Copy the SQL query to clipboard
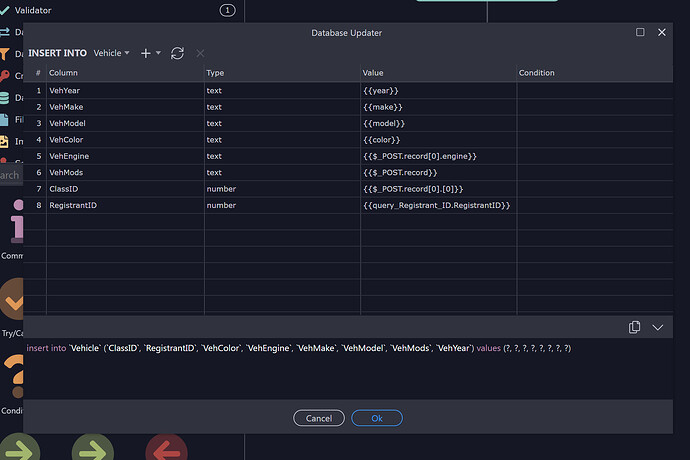690x460 pixels. tap(634, 327)
